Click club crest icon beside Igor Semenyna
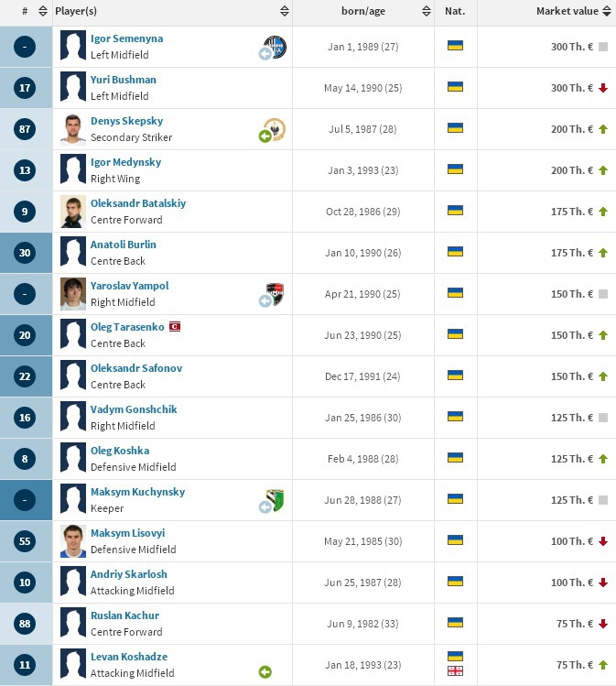This screenshot has height=686, width=616. (x=275, y=46)
